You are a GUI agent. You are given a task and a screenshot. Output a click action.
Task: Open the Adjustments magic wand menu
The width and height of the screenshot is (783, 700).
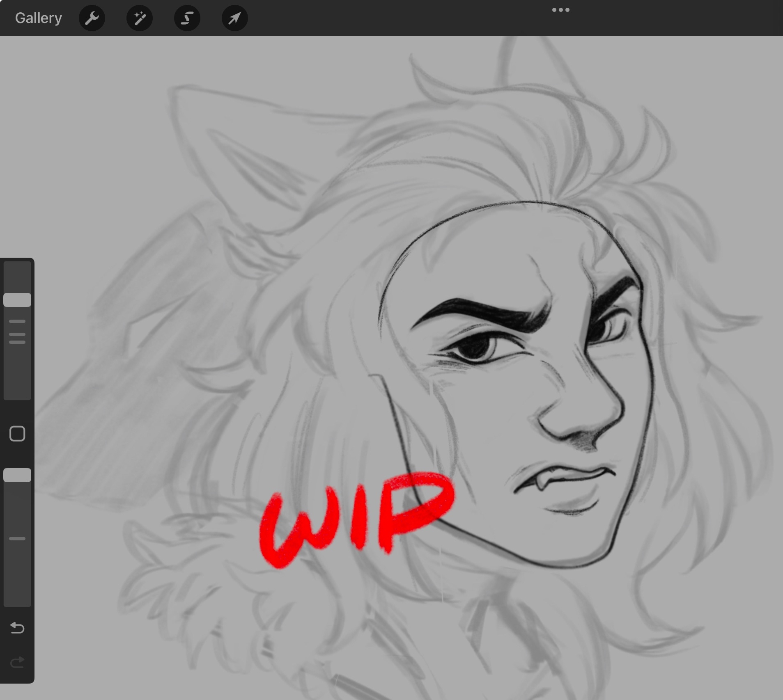point(140,18)
